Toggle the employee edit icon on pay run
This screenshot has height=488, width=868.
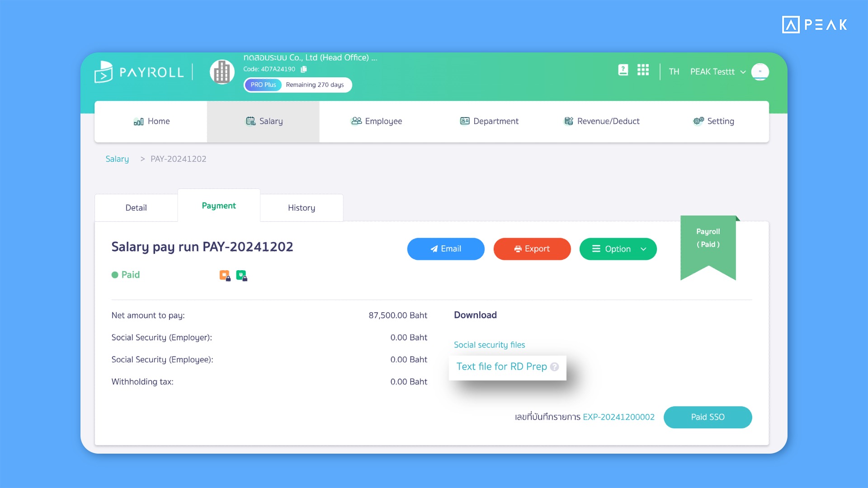click(241, 275)
